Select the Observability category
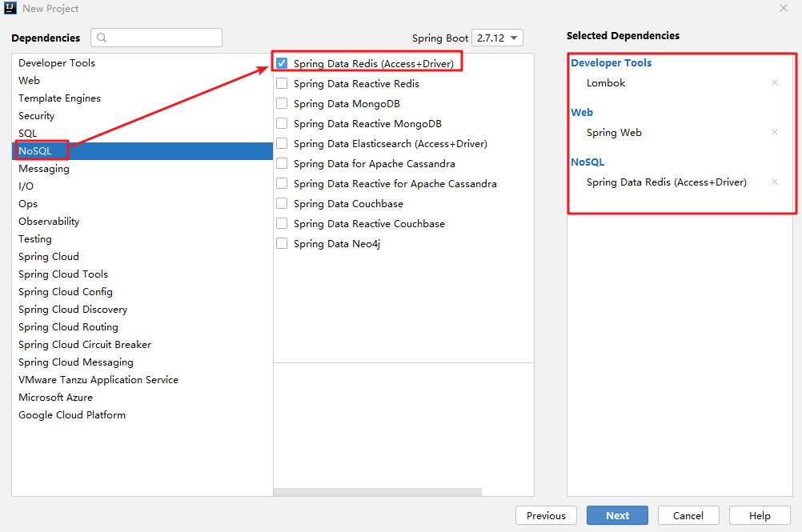The width and height of the screenshot is (802, 532). (x=142, y=222)
